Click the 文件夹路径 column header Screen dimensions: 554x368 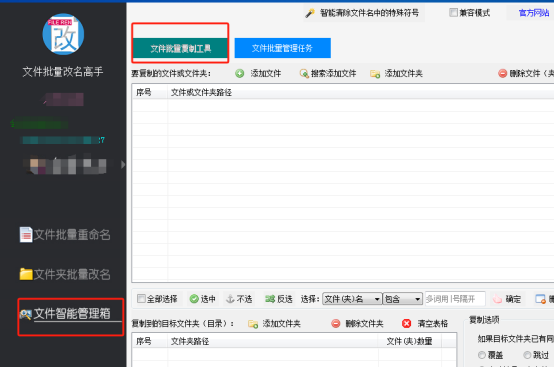pyautogui.click(x=190, y=342)
